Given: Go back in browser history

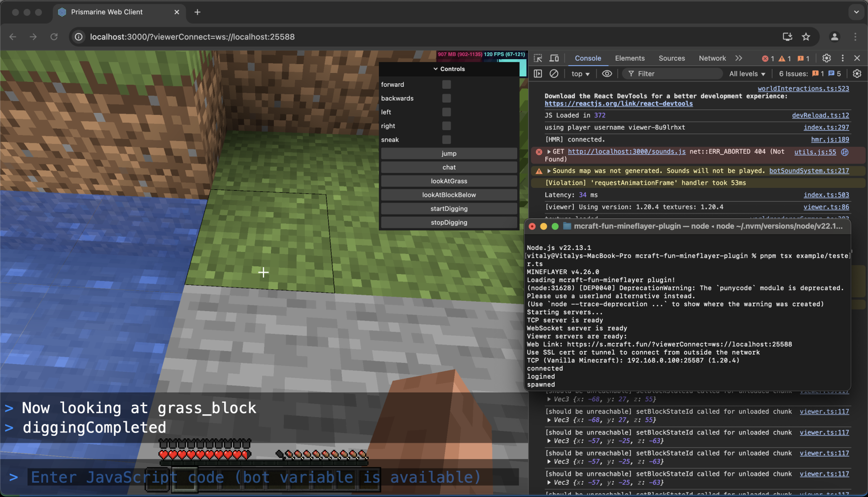Looking at the screenshot, I should 13,37.
